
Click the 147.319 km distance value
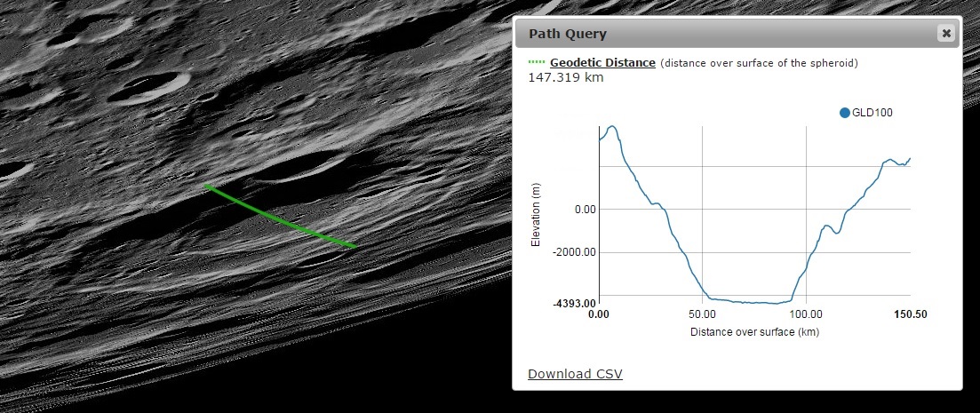pyautogui.click(x=566, y=77)
